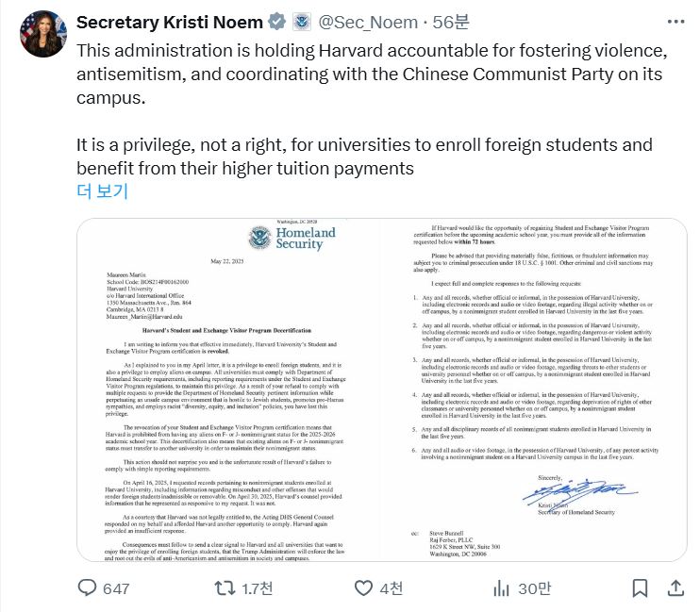
Task: Click the display name Secretary Kristi Noem
Action: [x=169, y=23]
